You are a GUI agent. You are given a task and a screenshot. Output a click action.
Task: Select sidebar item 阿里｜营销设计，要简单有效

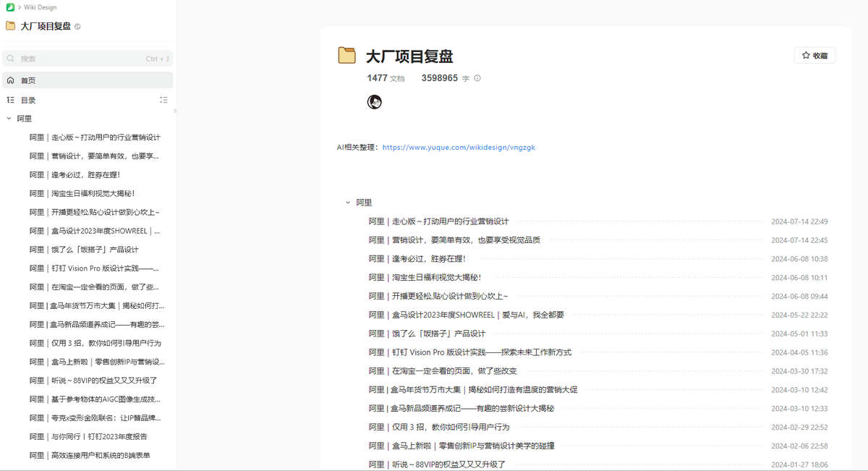pyautogui.click(x=94, y=156)
